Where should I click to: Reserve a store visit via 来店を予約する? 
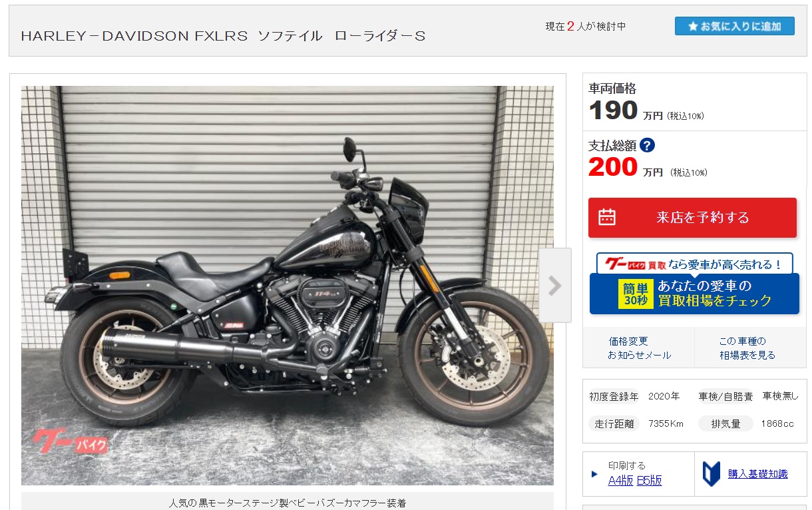point(692,217)
